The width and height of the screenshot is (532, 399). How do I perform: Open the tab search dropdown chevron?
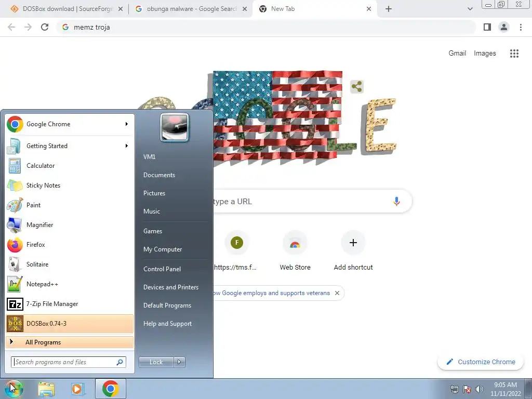click(470, 9)
